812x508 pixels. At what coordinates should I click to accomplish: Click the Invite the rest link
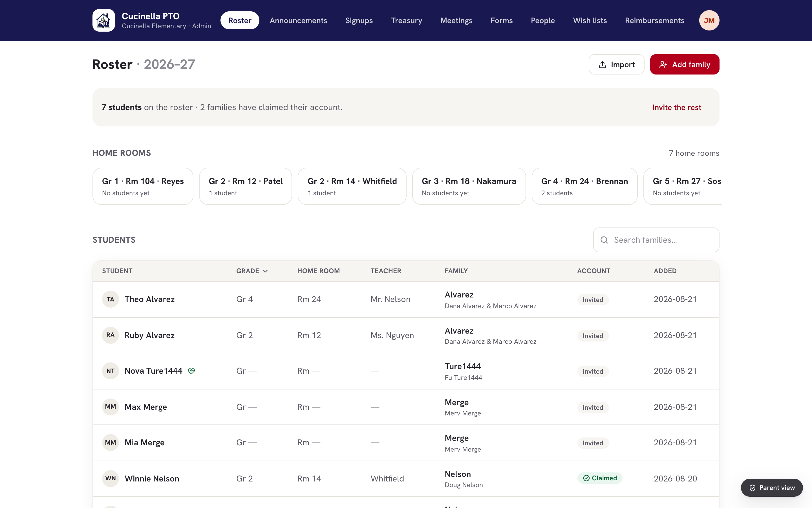(677, 108)
